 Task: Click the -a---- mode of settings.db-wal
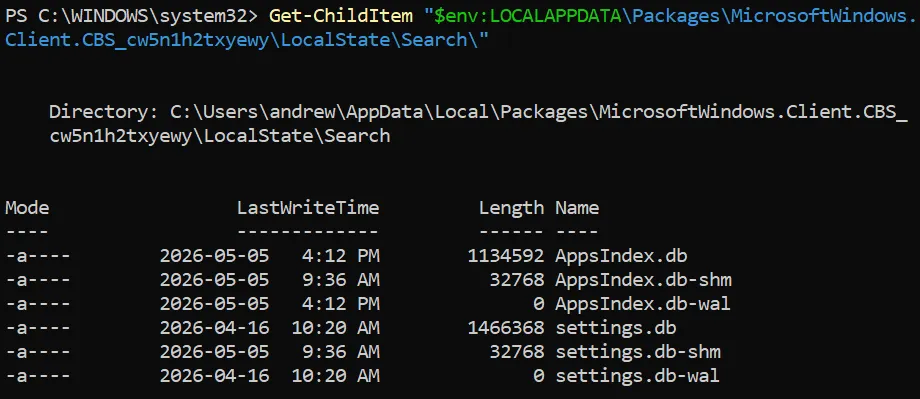(x=38, y=376)
